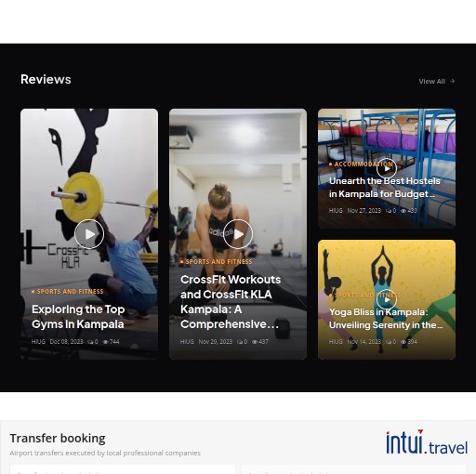Play the Yoga Bliss in Kampala video
The height and width of the screenshot is (474, 476).
coord(387,299)
